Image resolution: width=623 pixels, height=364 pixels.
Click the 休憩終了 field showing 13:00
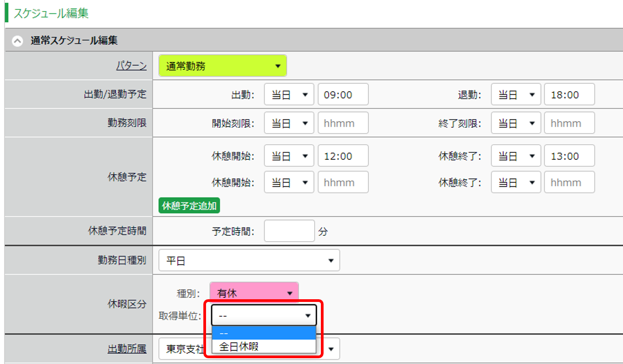click(569, 156)
